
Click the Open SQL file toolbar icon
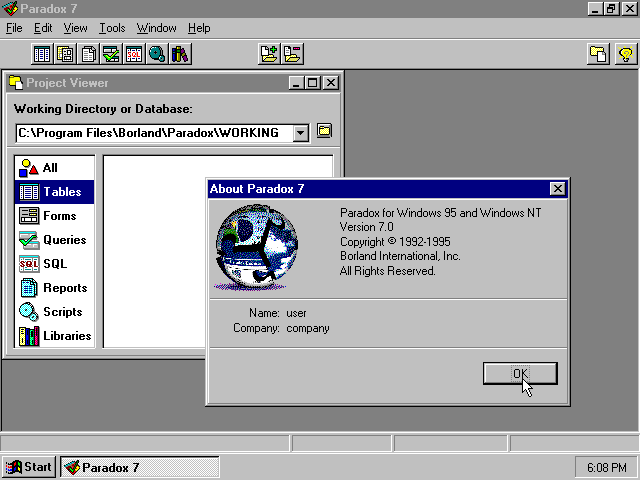coord(134,54)
